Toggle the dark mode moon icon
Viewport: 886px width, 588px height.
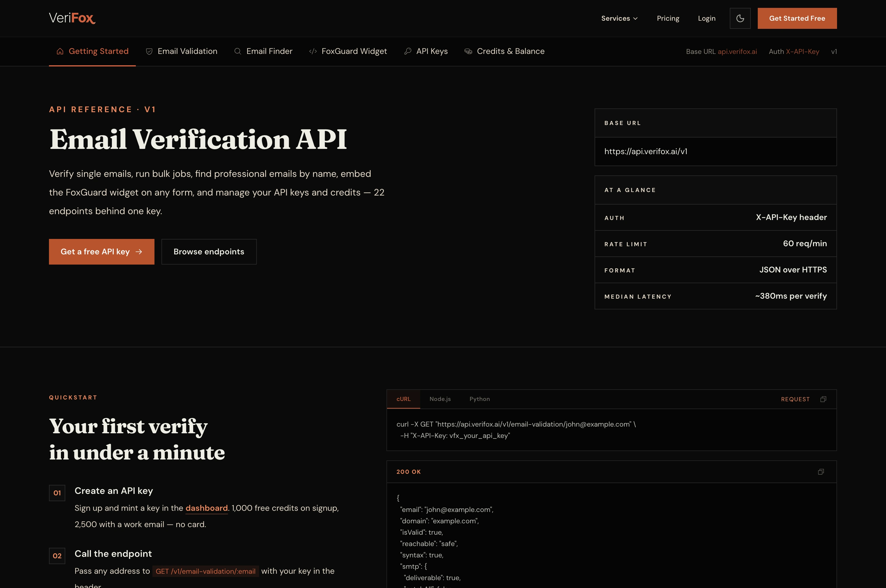(x=740, y=18)
